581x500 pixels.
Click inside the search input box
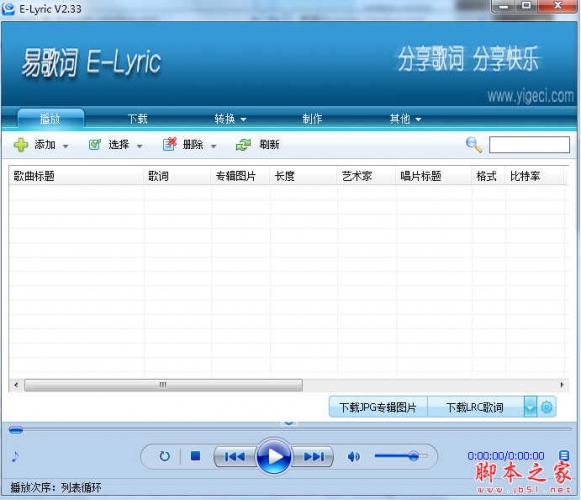click(x=529, y=145)
